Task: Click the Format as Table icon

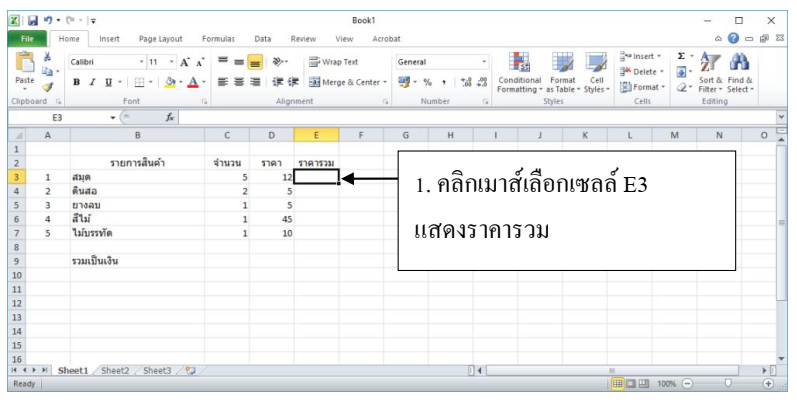Action: pyautogui.click(x=563, y=72)
